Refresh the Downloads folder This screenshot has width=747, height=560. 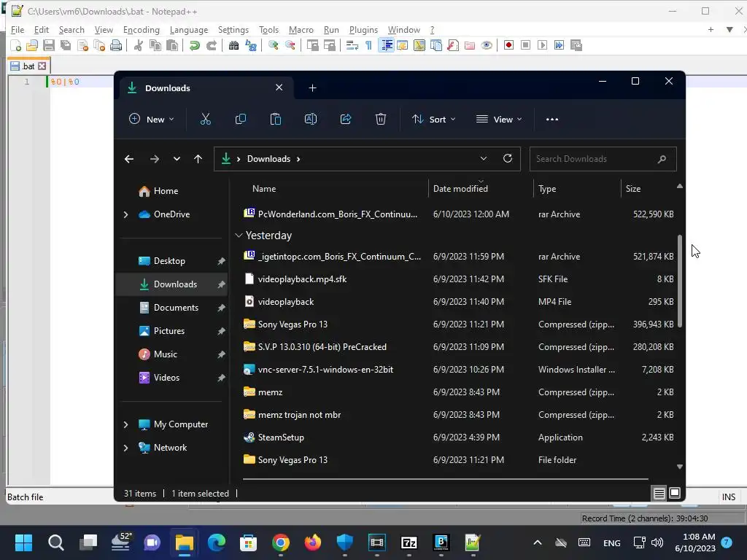click(x=508, y=158)
